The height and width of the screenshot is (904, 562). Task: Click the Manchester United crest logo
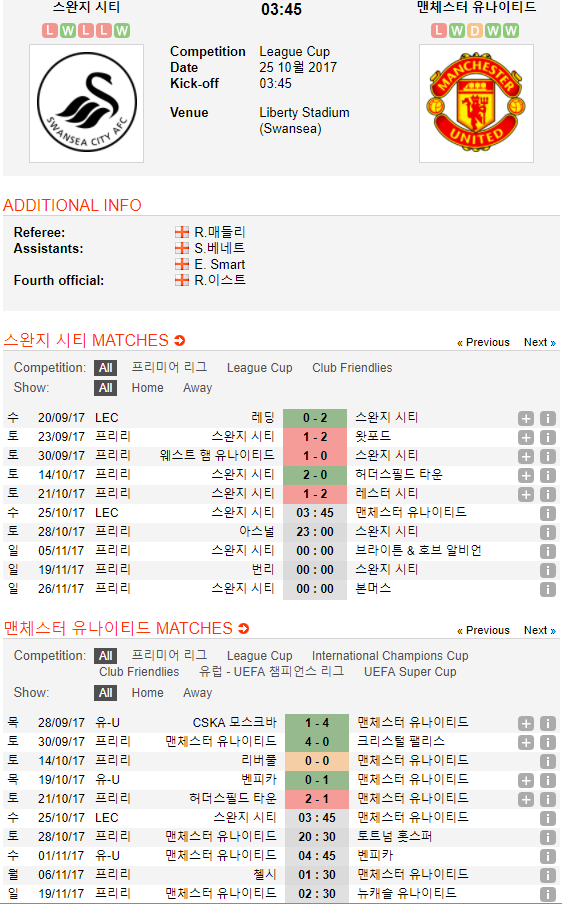click(x=476, y=103)
